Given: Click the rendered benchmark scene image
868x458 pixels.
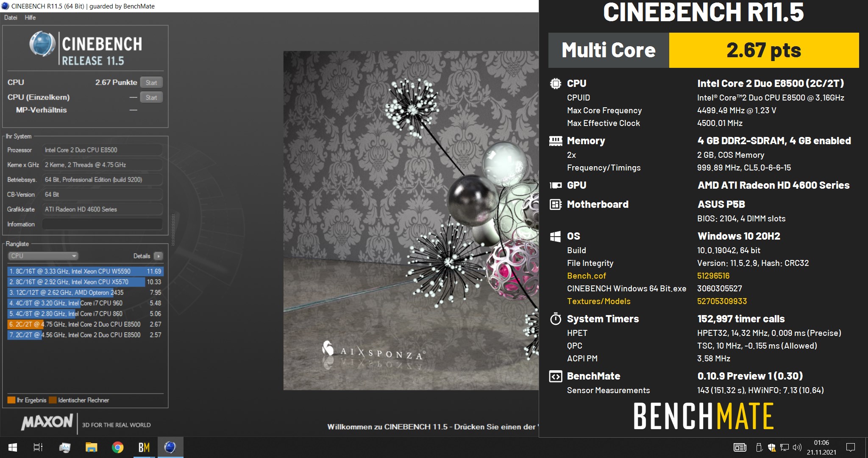Looking at the screenshot, I should point(411,221).
